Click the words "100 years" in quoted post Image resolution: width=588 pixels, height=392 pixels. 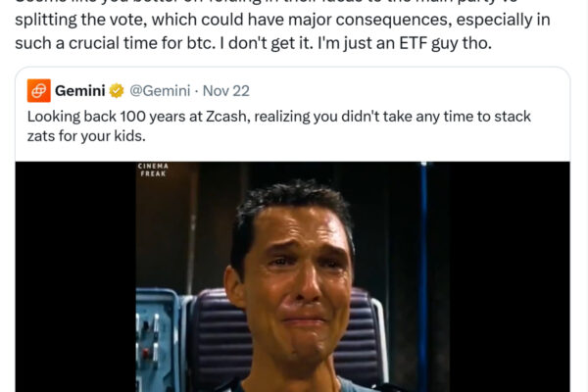click(x=150, y=117)
